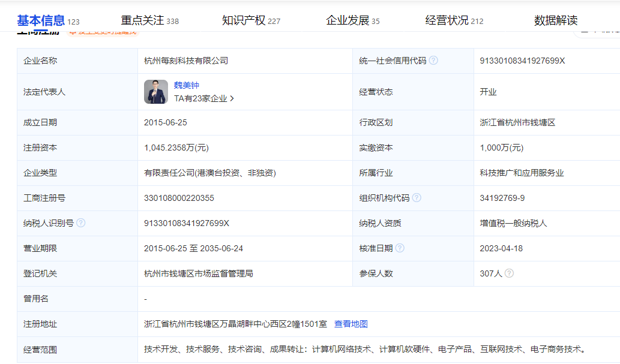Click the help icon beside 核准日期
The image size is (620, 364).
click(400, 248)
